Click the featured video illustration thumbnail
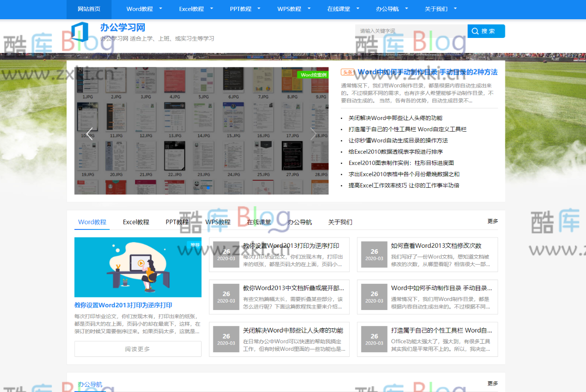 click(x=137, y=267)
